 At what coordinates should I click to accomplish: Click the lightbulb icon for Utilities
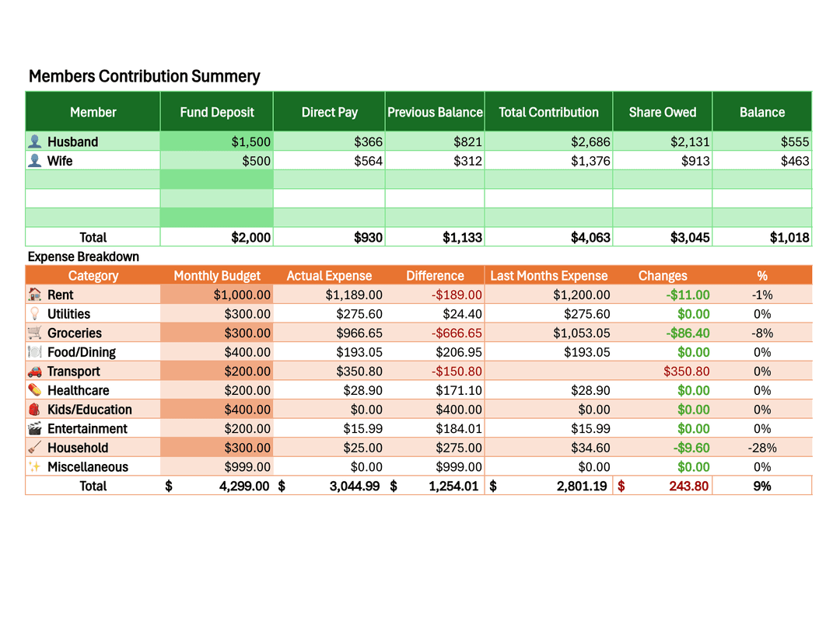[x=33, y=313]
